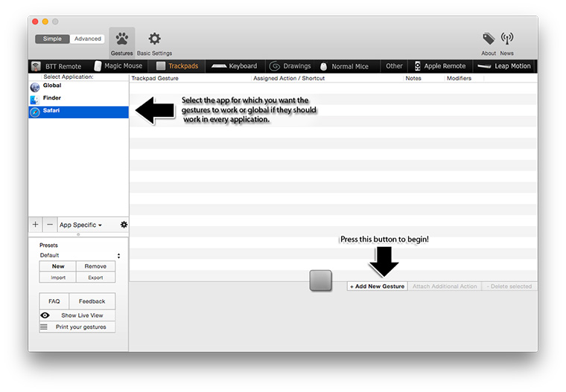Switch to Advanced mode
Image resolution: width=566 pixels, height=392 pixels.
pos(87,39)
